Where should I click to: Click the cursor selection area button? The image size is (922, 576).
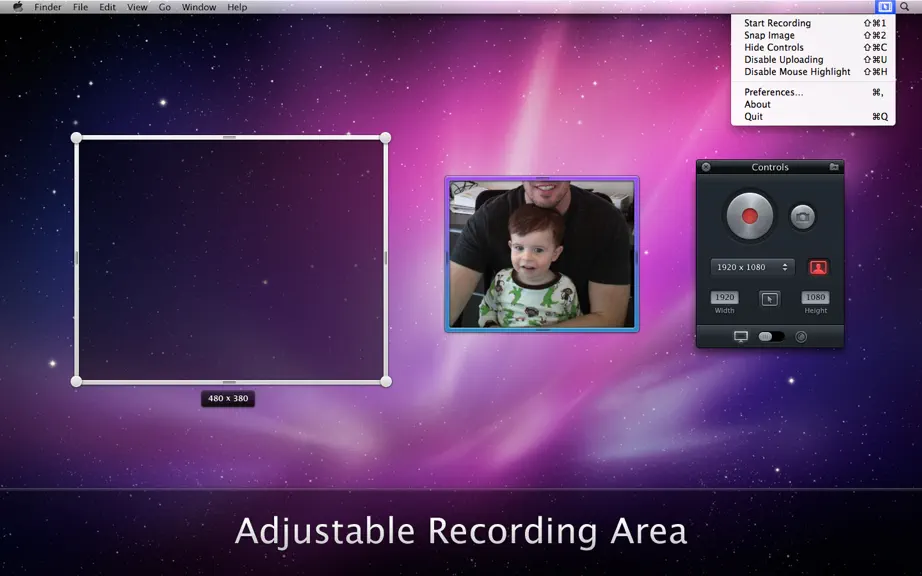770,299
